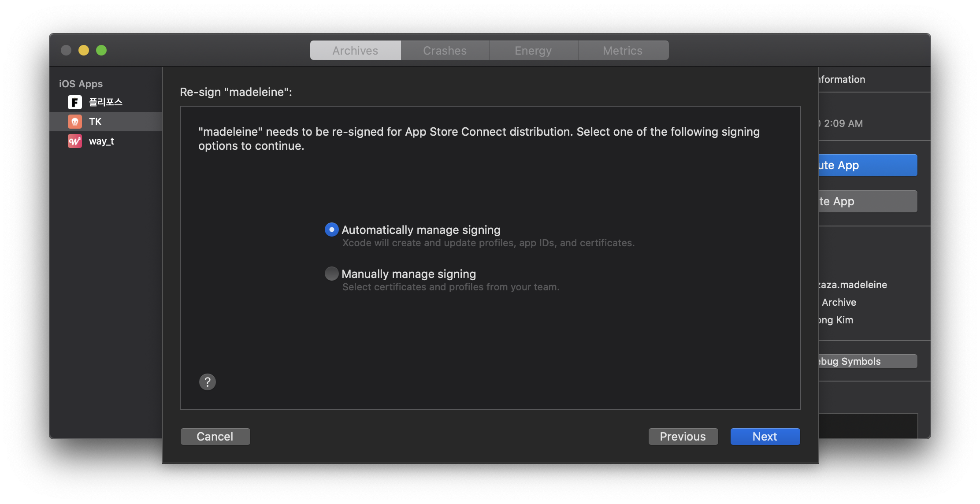Click the blue Distribute App button
Viewport: 980px width, 504px height.
(867, 165)
